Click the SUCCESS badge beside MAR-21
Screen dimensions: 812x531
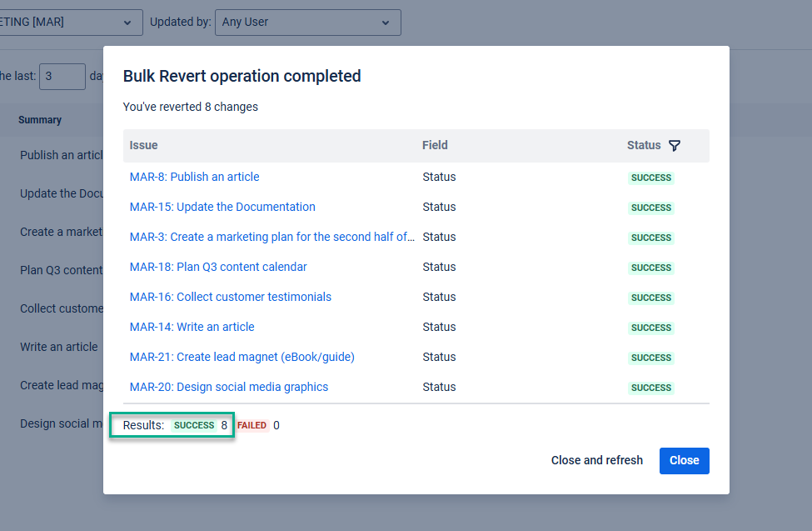click(650, 358)
